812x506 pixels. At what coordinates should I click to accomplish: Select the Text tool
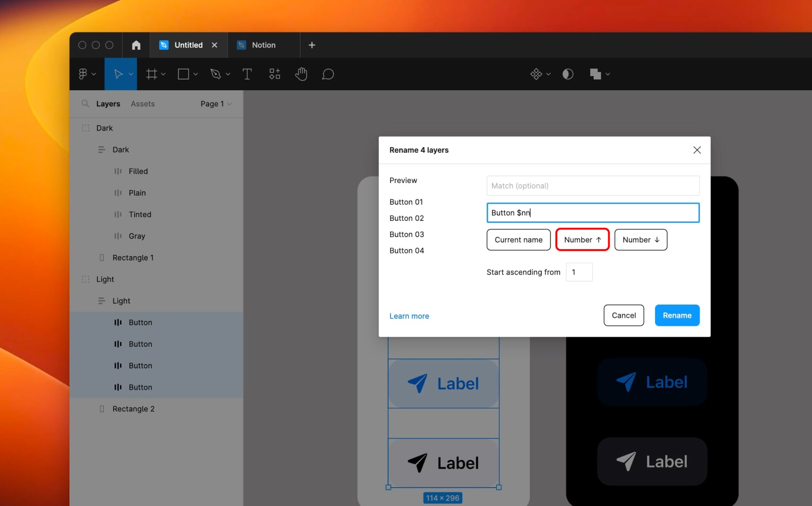pos(247,74)
